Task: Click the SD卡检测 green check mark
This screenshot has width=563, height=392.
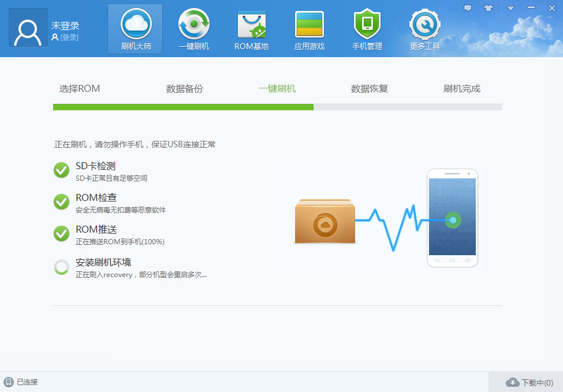Action: pos(61,170)
